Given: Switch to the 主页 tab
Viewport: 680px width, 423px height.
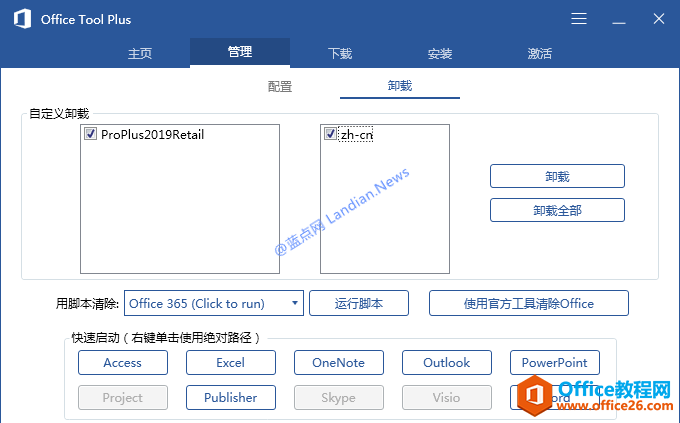Looking at the screenshot, I should point(140,53).
